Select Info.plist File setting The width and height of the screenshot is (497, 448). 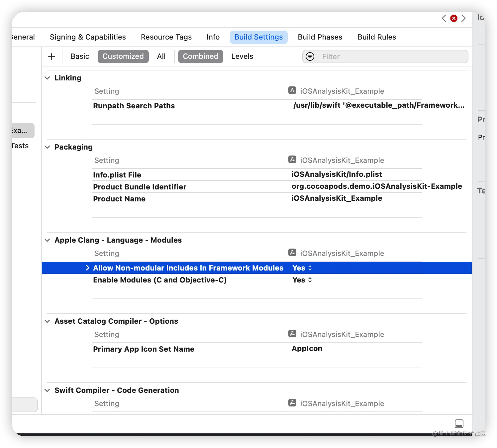[x=117, y=175]
